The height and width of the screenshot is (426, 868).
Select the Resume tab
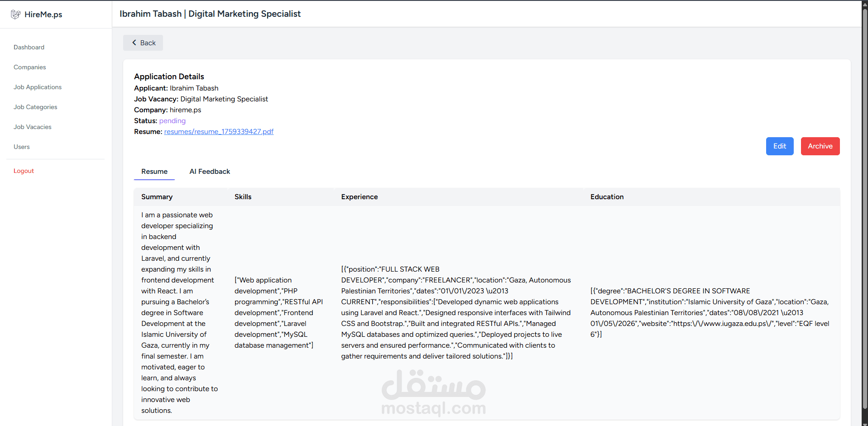pos(154,172)
